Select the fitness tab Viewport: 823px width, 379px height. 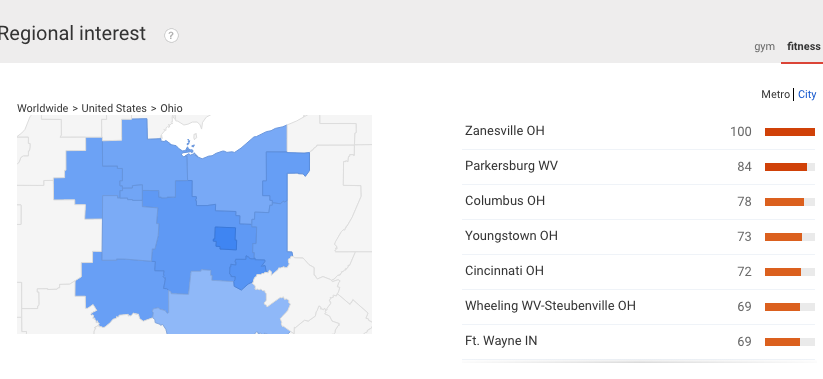point(803,46)
